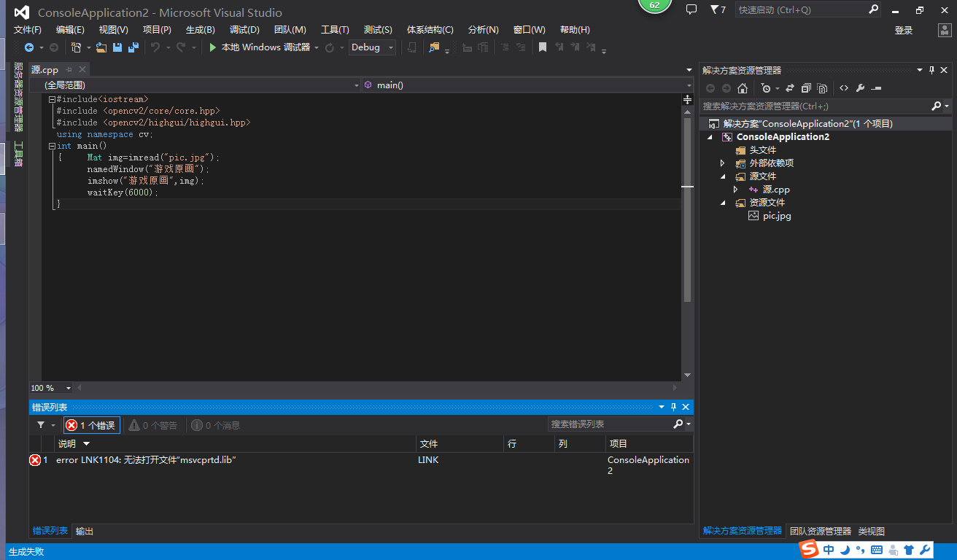Screen dimensions: 957x560
Task: Collapse the ConsoleApplication2 project node
Action: pos(710,137)
